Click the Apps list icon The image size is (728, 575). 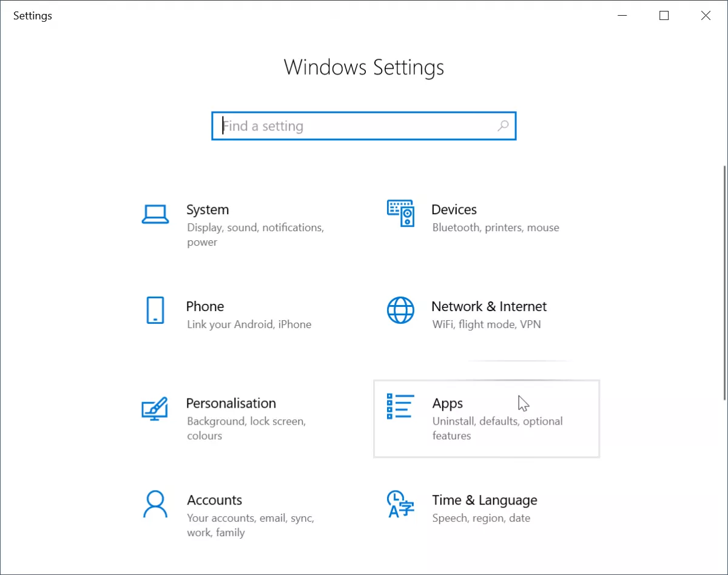tap(400, 406)
